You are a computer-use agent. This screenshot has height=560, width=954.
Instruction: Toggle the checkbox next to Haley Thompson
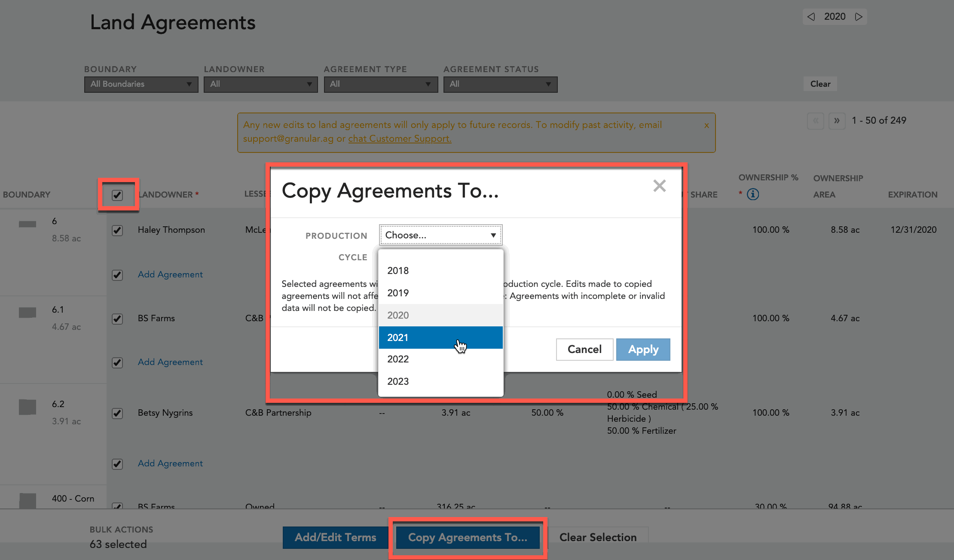pyautogui.click(x=117, y=229)
